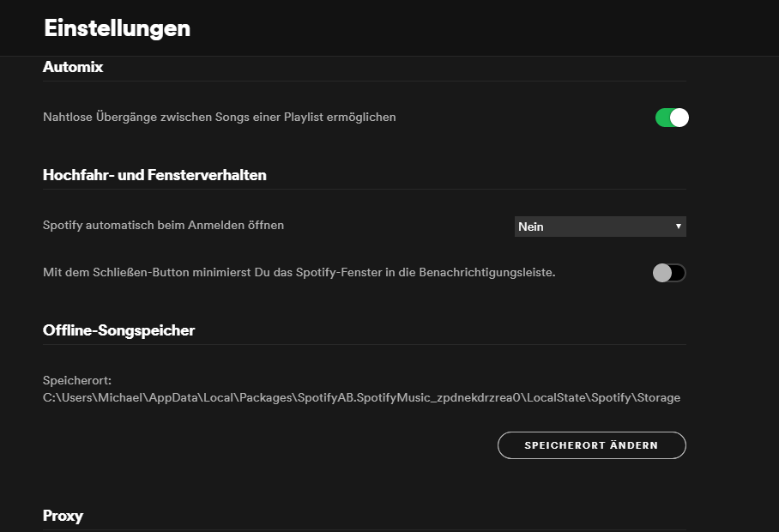Click the Proxy section heading
This screenshot has height=532, width=779.
coord(63,516)
